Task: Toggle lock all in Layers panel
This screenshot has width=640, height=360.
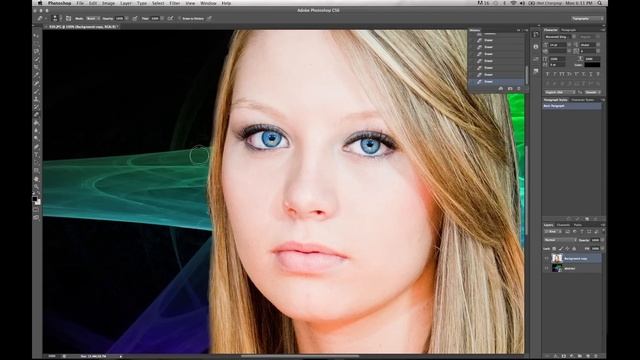Action: pyautogui.click(x=574, y=249)
